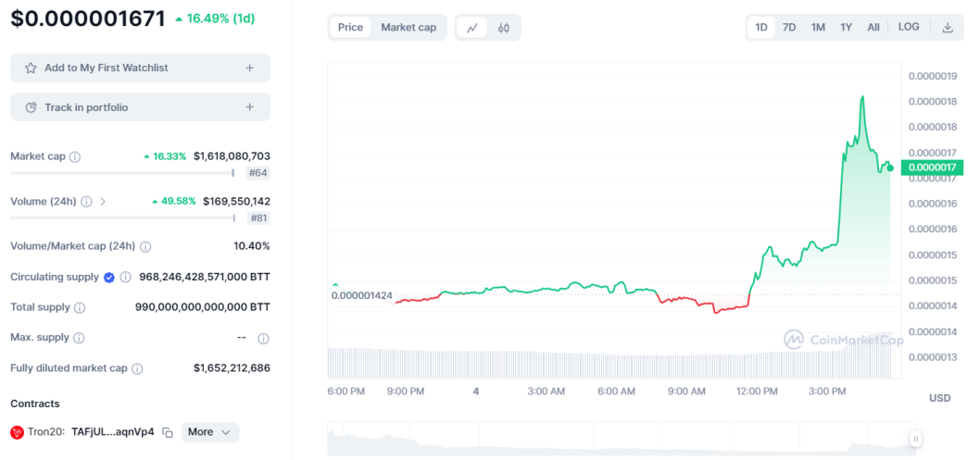Open the Market cap info tooltip icon
Screen dimensions: 980x460
click(x=75, y=156)
